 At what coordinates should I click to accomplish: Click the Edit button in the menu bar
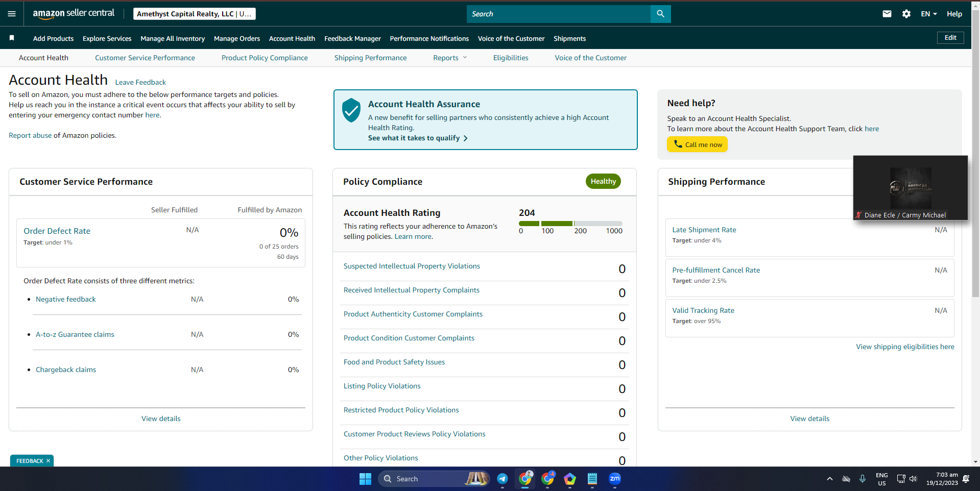pyautogui.click(x=950, y=38)
